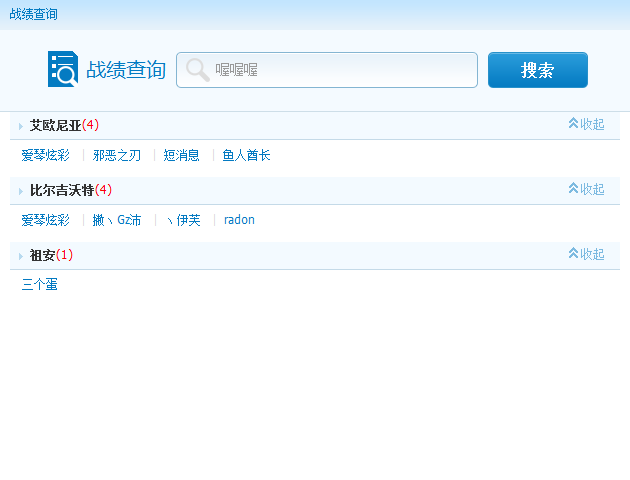Open the 邪恶之刃 player link

coord(117,155)
